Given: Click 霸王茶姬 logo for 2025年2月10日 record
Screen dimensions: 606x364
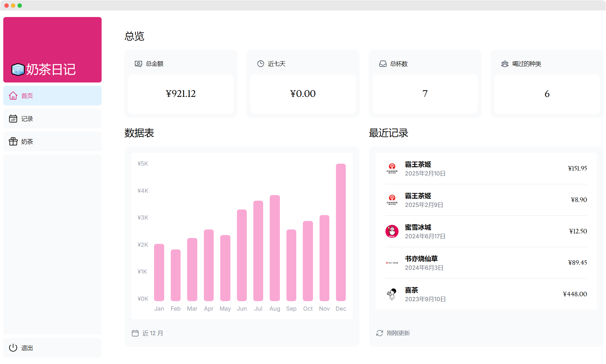Looking at the screenshot, I should [392, 168].
